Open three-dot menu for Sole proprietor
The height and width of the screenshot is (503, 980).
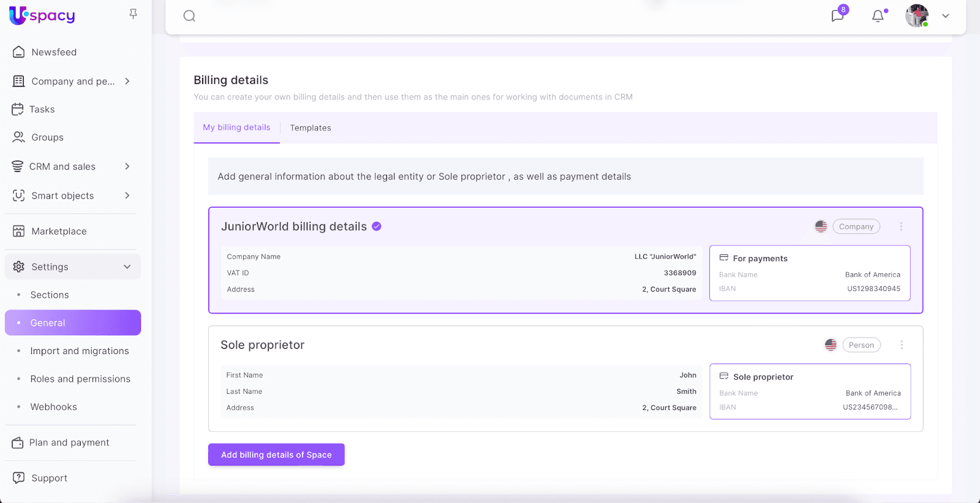coord(902,345)
